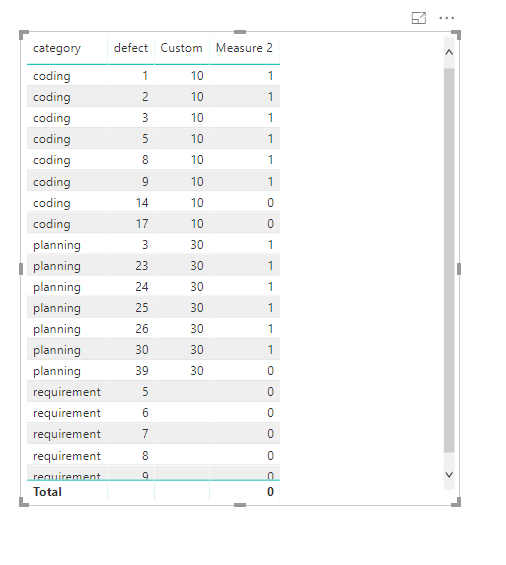Select defect value 24 in planning row
Screen dimensions: 506x565
point(142,286)
